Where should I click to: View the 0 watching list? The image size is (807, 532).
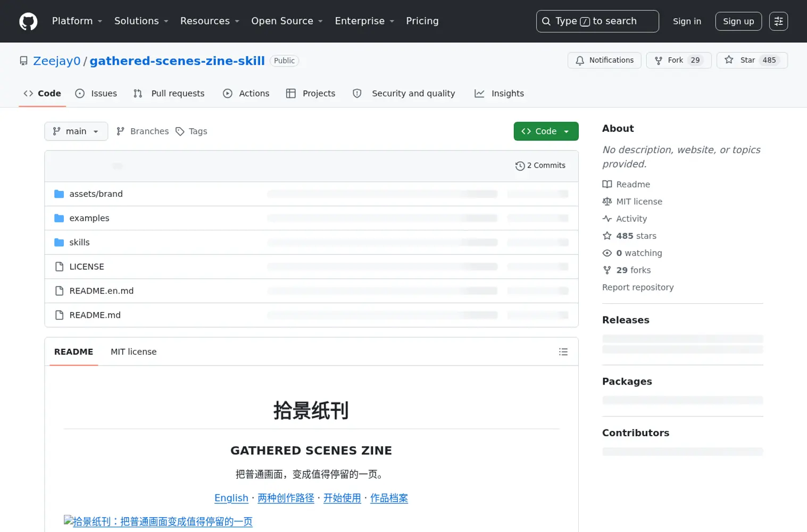(632, 253)
